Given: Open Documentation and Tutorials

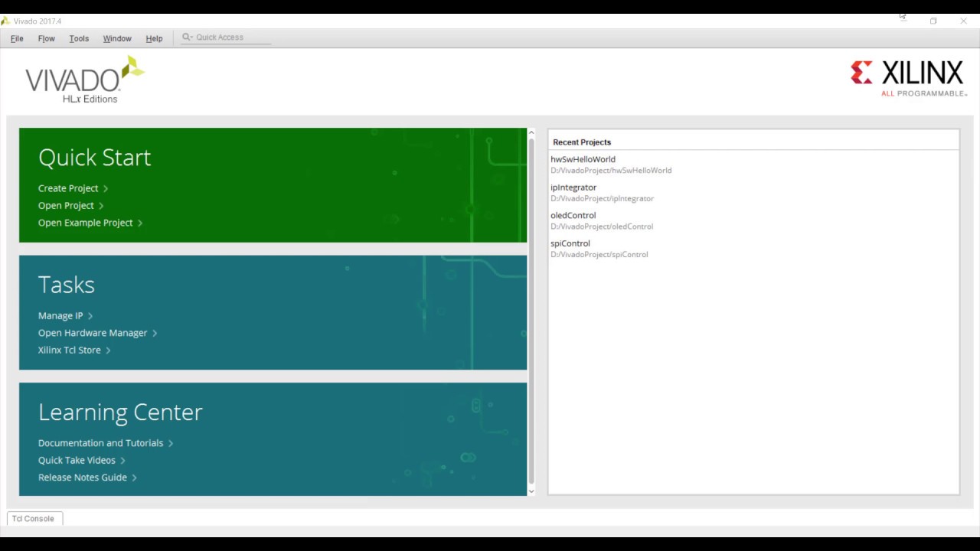Looking at the screenshot, I should [101, 443].
